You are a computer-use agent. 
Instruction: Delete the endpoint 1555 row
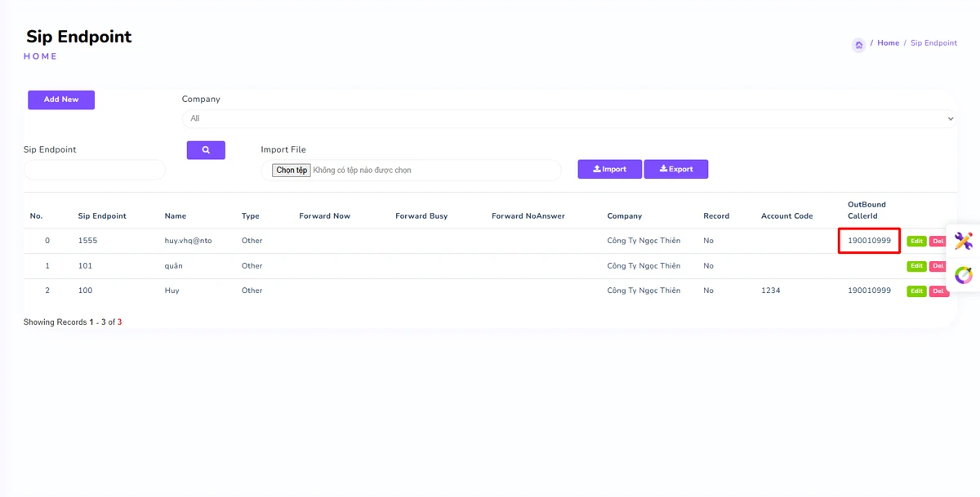coord(938,242)
